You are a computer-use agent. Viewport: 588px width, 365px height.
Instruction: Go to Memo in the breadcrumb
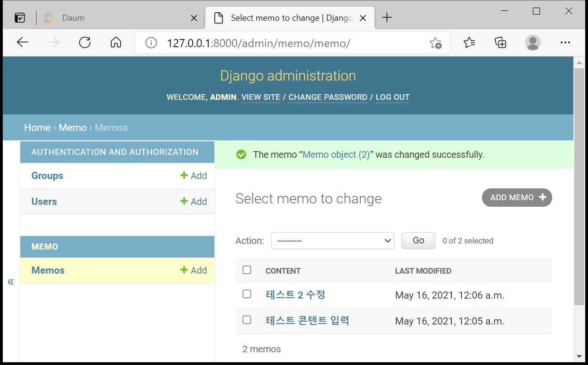[x=73, y=128]
